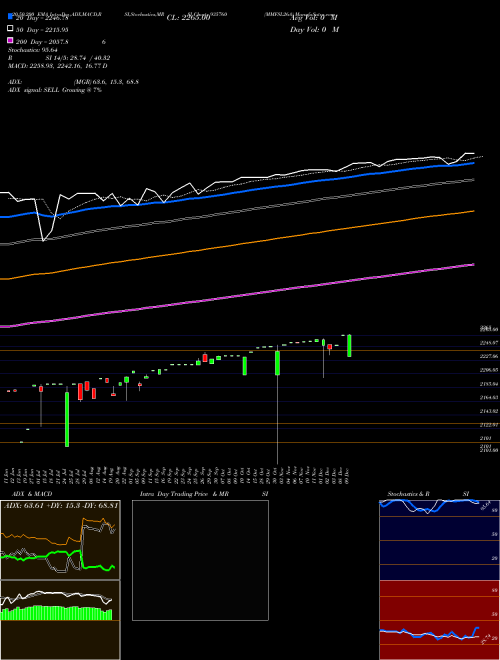Click the empty intraday trading price chart box
Viewport: 500px width, 660px height.
click(200, 560)
